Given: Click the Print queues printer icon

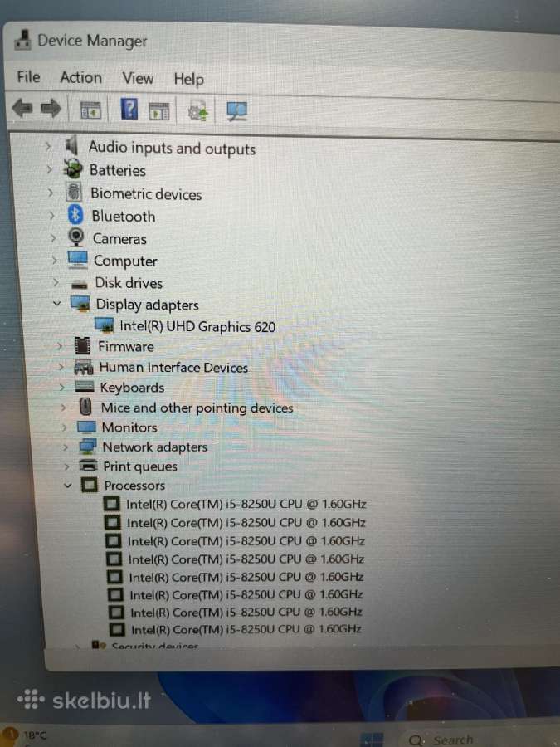Looking at the screenshot, I should tap(89, 465).
